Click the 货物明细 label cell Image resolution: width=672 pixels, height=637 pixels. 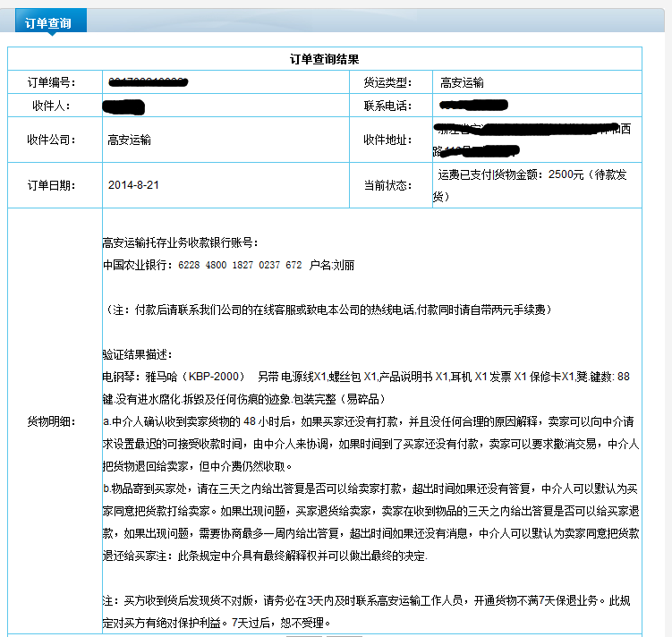tap(52, 420)
